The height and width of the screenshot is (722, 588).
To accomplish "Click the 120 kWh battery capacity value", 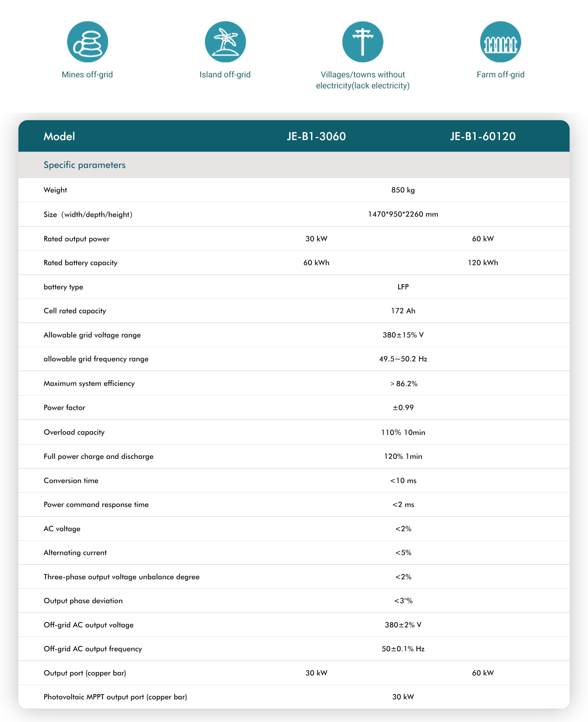I will [483, 263].
